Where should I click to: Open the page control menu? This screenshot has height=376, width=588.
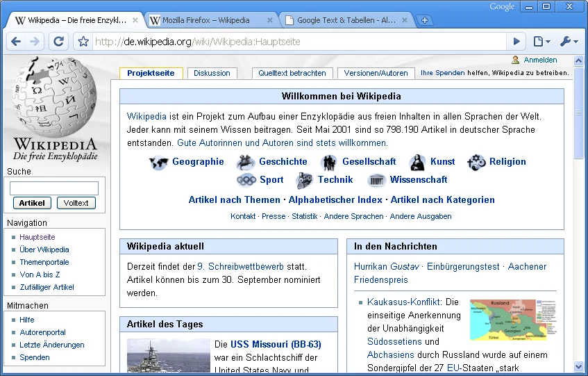(541, 41)
